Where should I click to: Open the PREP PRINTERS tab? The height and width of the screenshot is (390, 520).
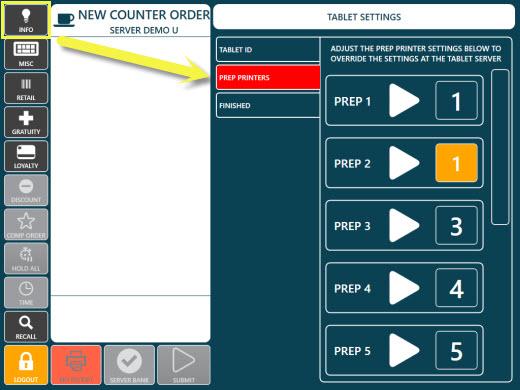[268, 78]
